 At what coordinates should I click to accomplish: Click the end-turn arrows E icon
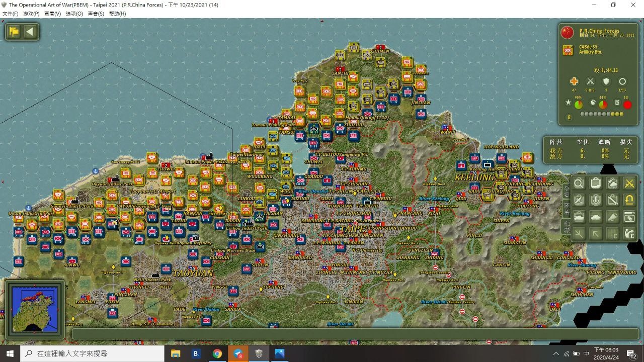tap(629, 233)
